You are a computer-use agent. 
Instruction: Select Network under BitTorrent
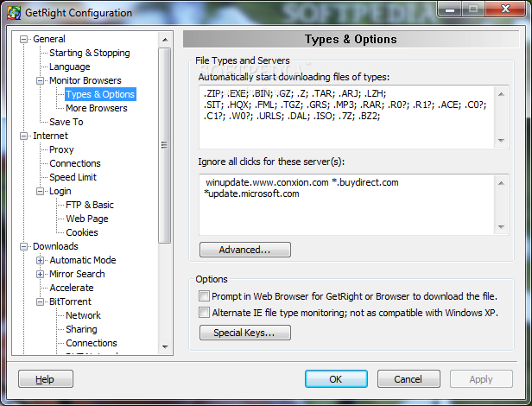83,315
